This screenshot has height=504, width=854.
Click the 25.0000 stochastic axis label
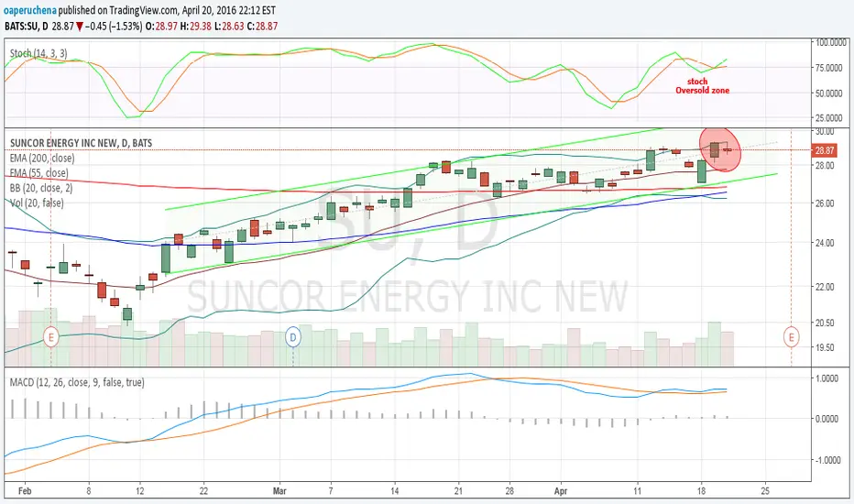828,117
